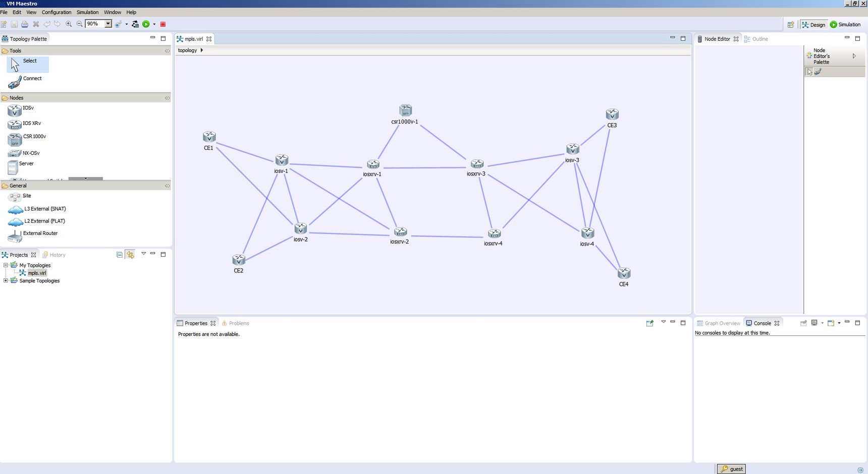Open the Configuration menu
This screenshot has width=868, height=474.
57,12
